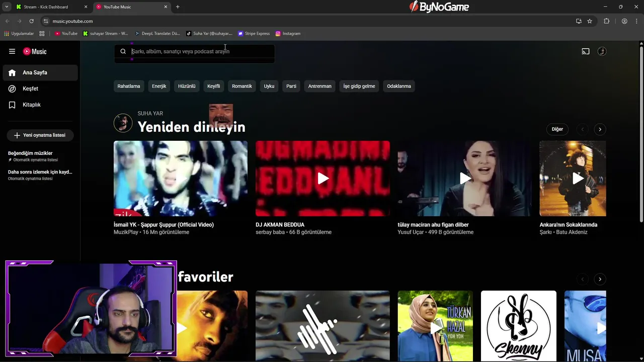This screenshot has width=644, height=362.
Task: Open Suha Yar TikTok bookmark
Action: point(209,34)
